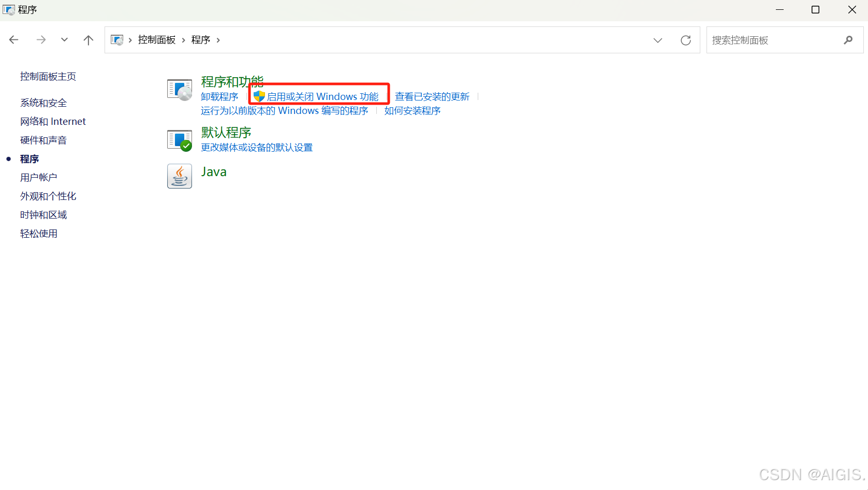Select 程序 in the sidebar
The image size is (868, 490).
click(30, 159)
